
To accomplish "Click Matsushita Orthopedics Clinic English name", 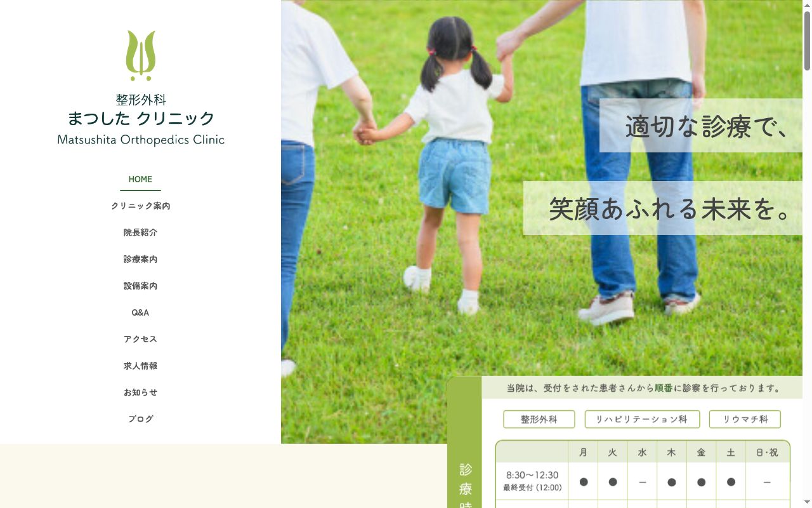I will tap(141, 140).
